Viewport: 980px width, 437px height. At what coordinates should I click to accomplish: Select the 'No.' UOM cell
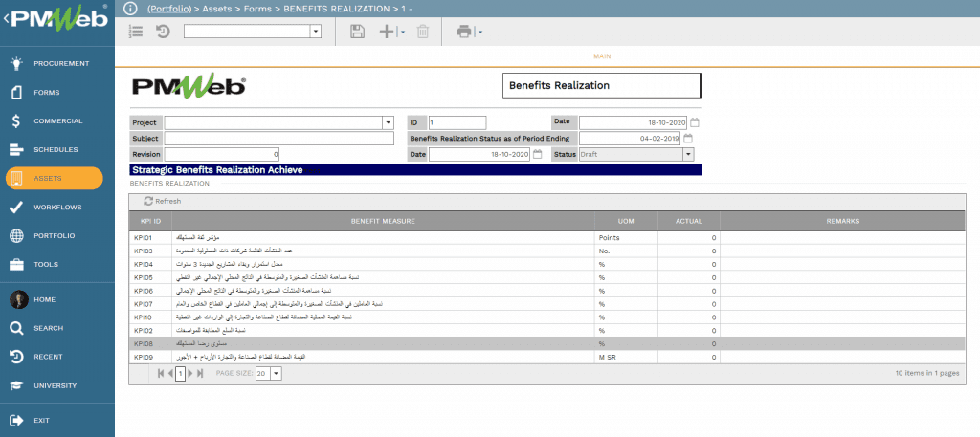tap(626, 251)
